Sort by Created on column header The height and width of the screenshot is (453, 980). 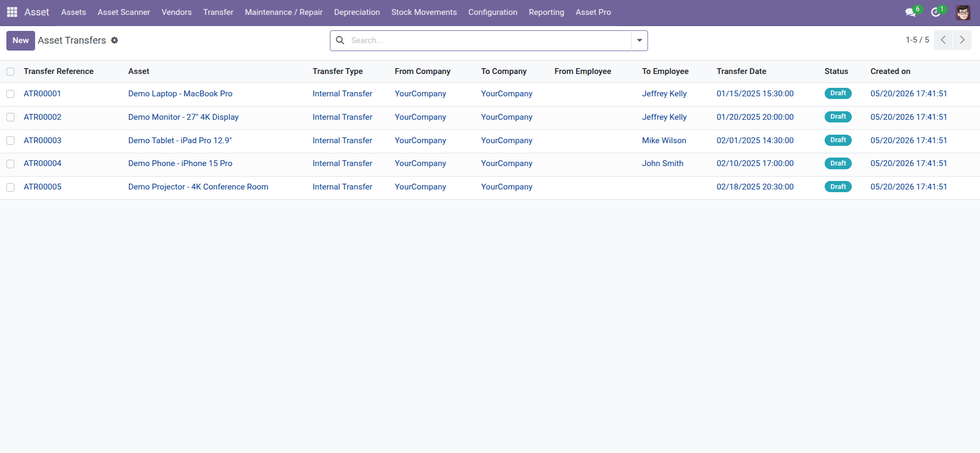pyautogui.click(x=891, y=71)
